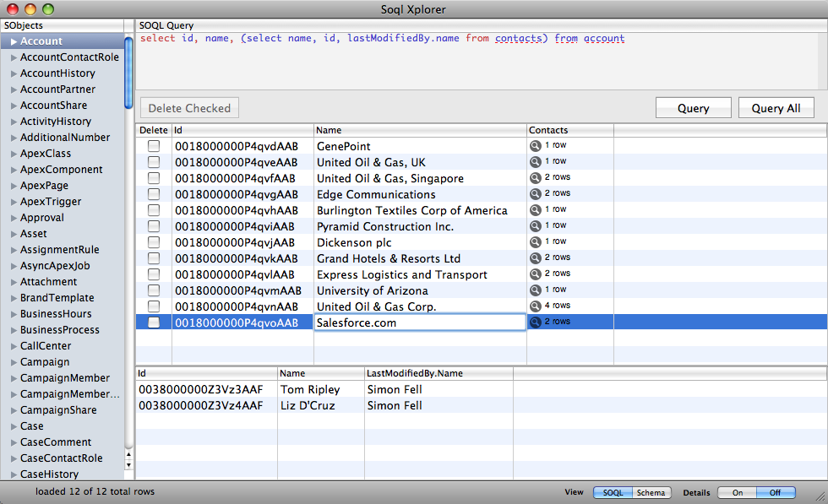The image size is (828, 504).
Task: Open contacts magnifier for Burlington Textiles row
Action: coord(536,210)
